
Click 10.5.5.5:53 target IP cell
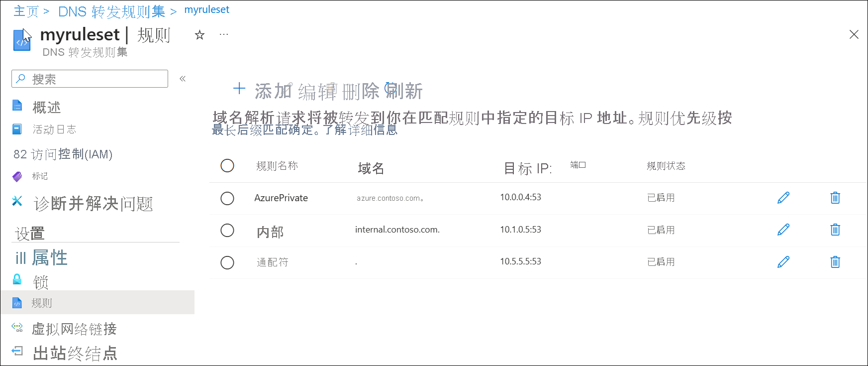521,261
